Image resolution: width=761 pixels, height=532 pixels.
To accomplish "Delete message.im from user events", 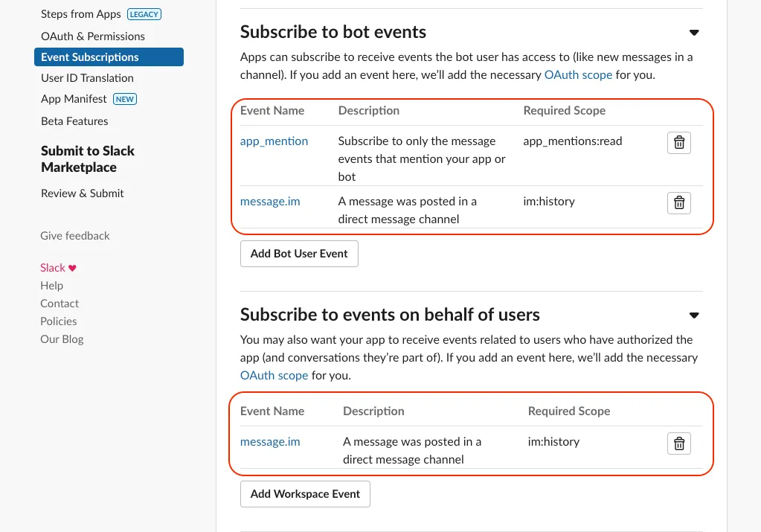I will pos(678,443).
